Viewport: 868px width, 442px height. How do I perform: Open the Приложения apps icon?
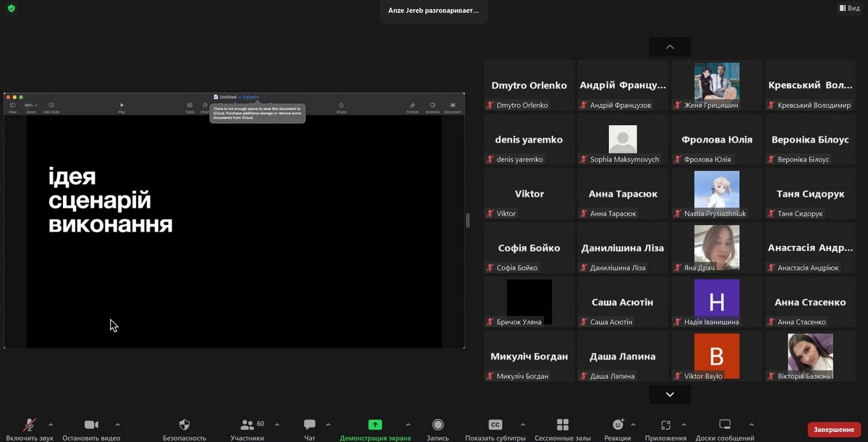coord(665,425)
